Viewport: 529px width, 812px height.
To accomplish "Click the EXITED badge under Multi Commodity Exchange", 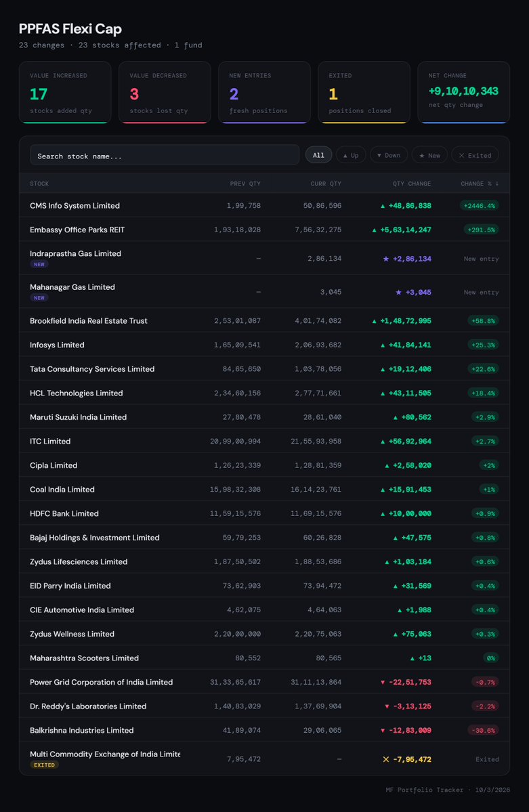I will point(44,765).
